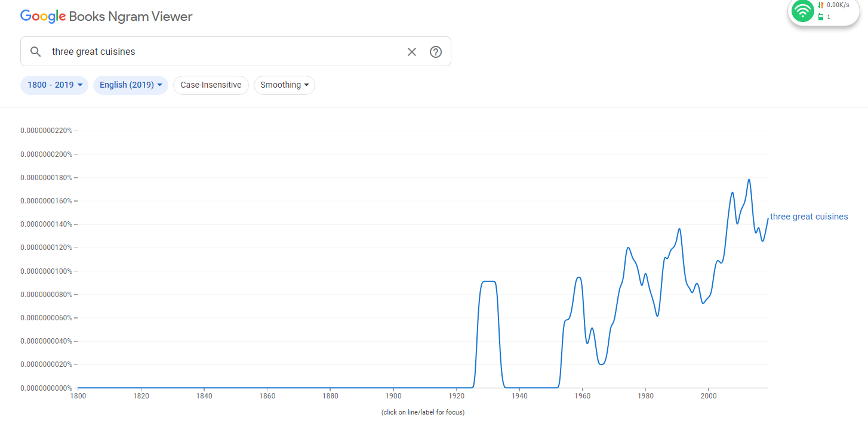Click the Google logo
Screen dimensions: 868x439
43,16
